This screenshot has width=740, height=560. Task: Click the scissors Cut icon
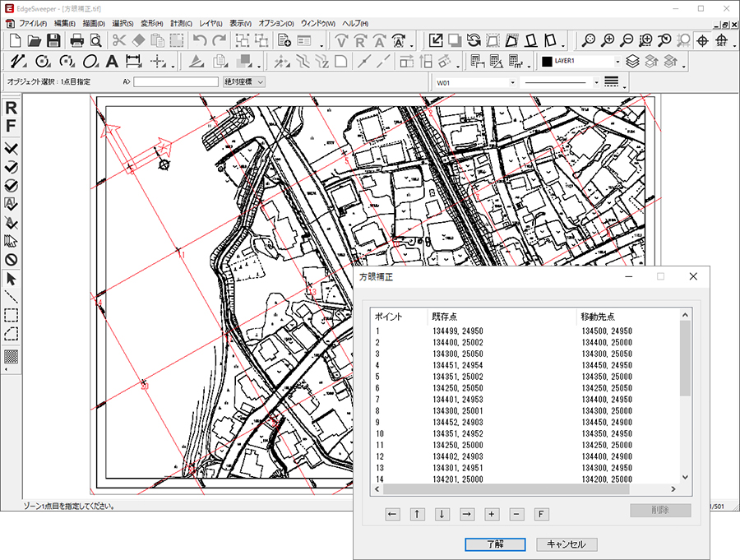pyautogui.click(x=119, y=40)
